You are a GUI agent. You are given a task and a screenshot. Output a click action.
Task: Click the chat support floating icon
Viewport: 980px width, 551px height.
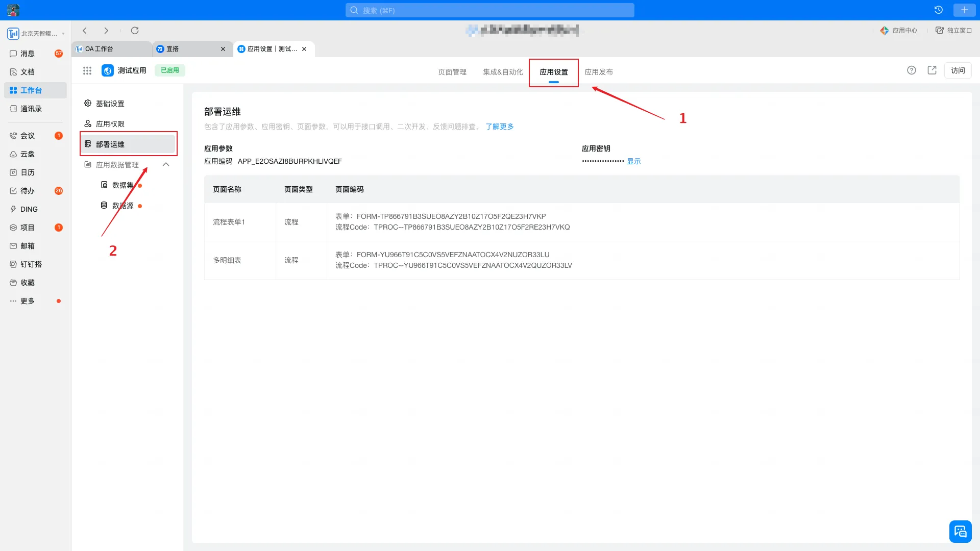[960, 532]
